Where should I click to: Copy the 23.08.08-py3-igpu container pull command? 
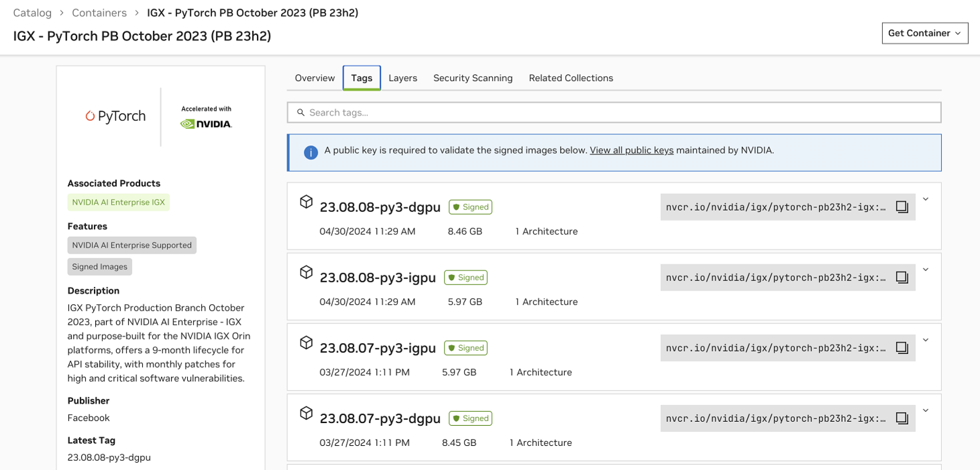(x=903, y=277)
